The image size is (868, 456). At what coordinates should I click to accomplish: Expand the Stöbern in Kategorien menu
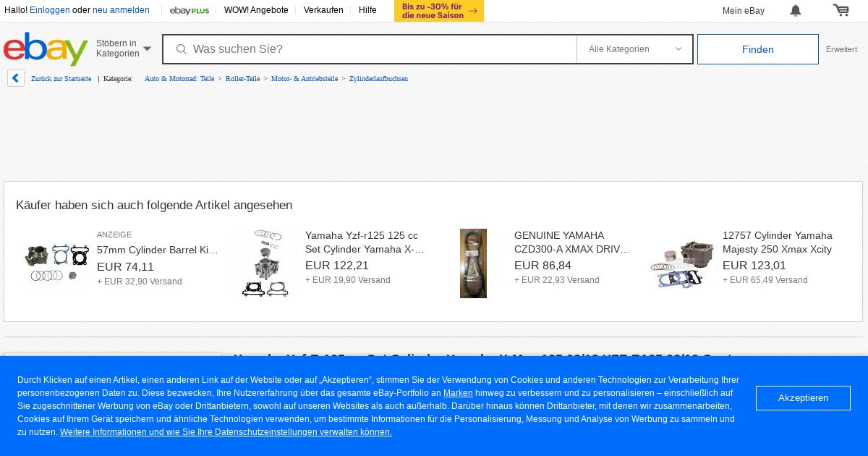(124, 48)
